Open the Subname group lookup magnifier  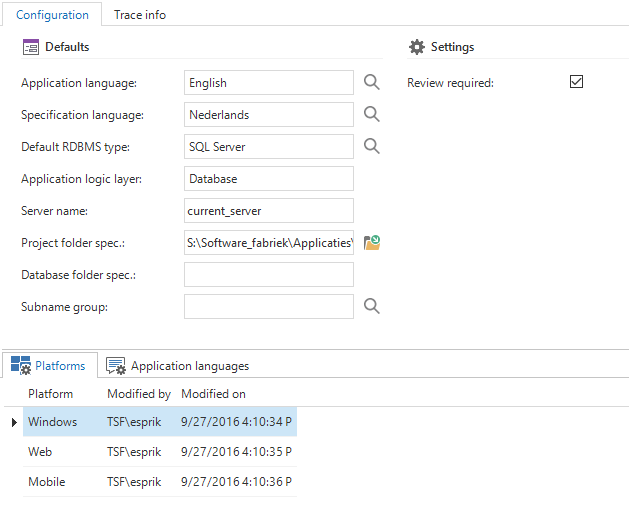pos(371,307)
